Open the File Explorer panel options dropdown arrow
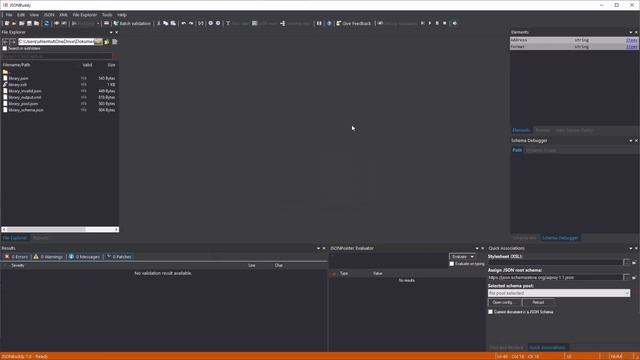Screen dimensions: 640x360 (111, 32)
